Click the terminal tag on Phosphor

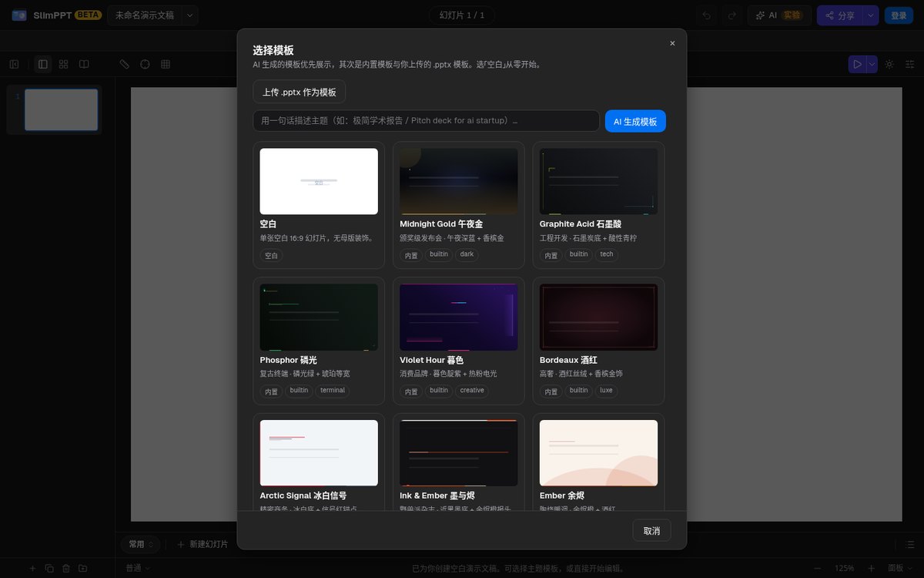point(333,390)
